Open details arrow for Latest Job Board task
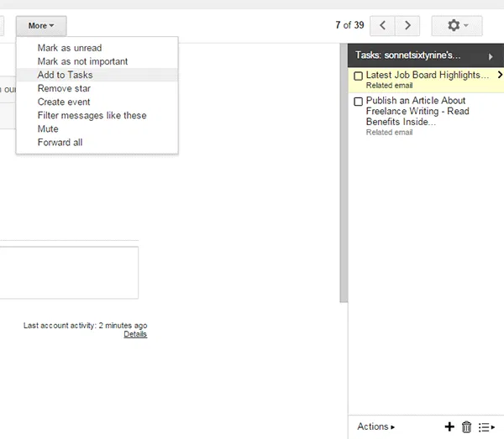Screen dimensions: 504x439 (499, 76)
